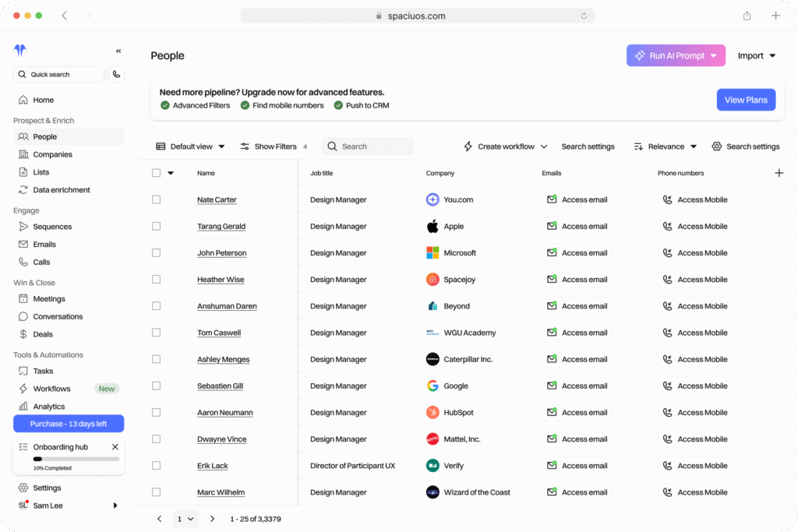
Task: Click the Quick search box
Action: point(58,74)
